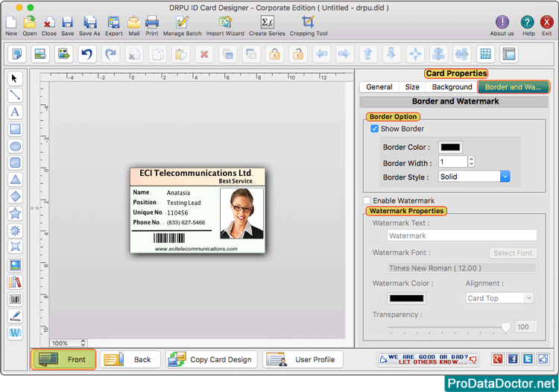
Task: Click the Redo arrow icon
Action: coord(110,54)
